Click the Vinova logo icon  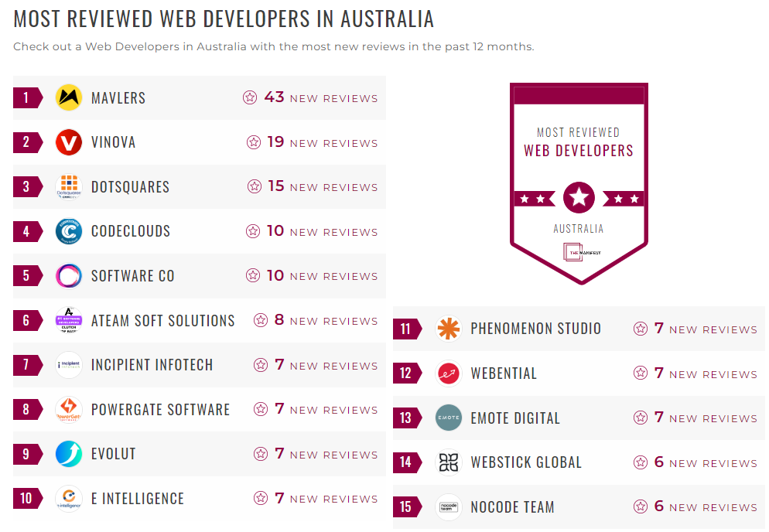pos(68,142)
